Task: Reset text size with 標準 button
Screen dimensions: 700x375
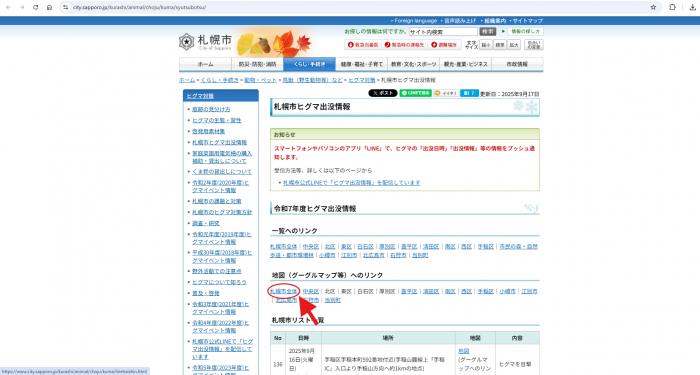Action: point(500,45)
